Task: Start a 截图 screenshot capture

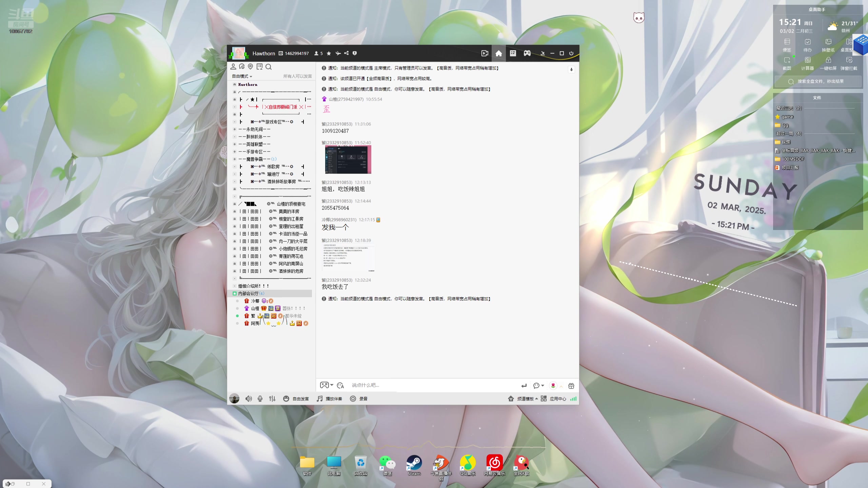Action: pos(787,63)
